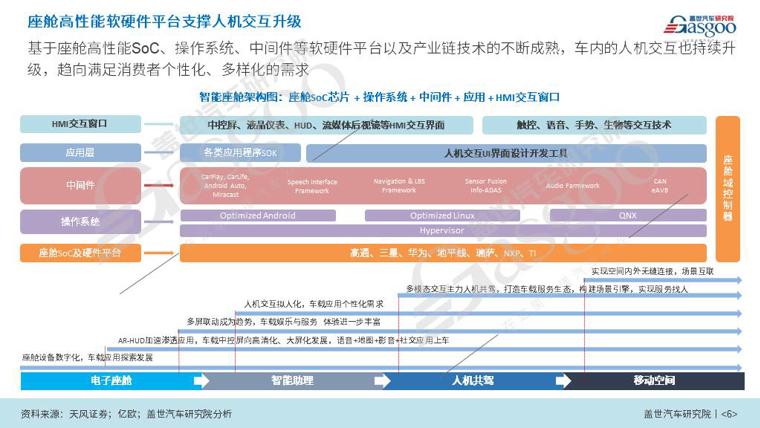Select text 人机交互拟人化，车载应用个性化需求
This screenshot has height=428, width=760.
pos(314,304)
